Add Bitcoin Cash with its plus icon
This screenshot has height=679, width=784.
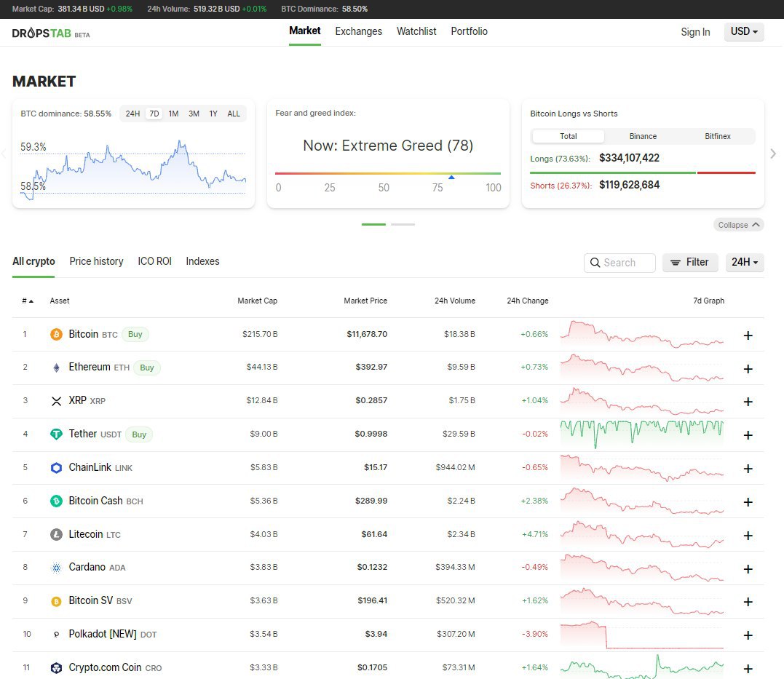(x=748, y=502)
